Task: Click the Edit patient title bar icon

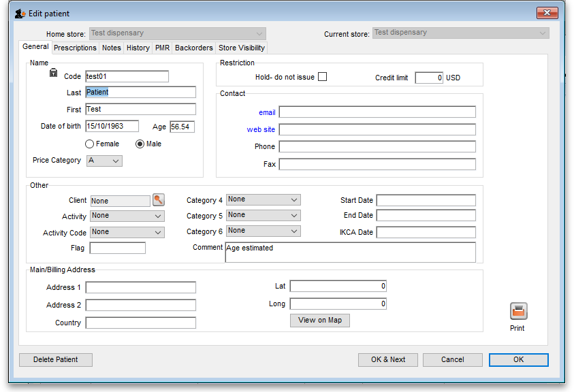Action: [20, 14]
